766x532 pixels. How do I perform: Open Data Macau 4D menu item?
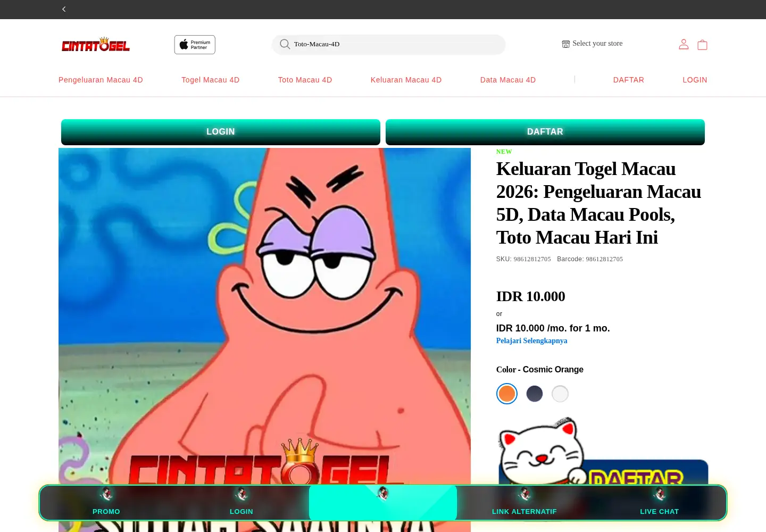(508, 80)
